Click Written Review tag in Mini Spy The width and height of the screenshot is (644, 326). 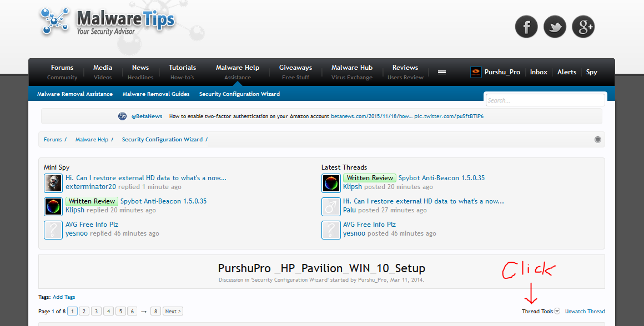(x=92, y=201)
